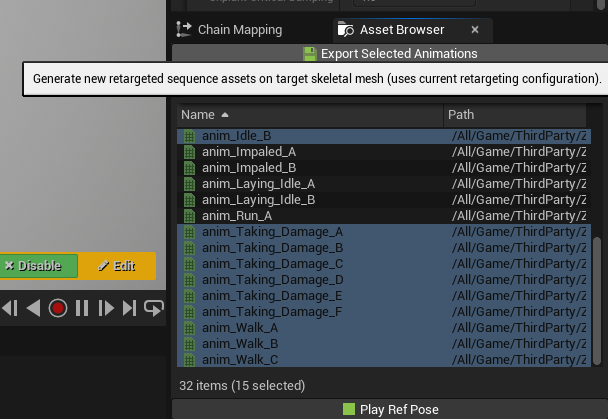This screenshot has height=419, width=608.
Task: Select the anim_Taking_Damage_B row
Action: point(384,248)
